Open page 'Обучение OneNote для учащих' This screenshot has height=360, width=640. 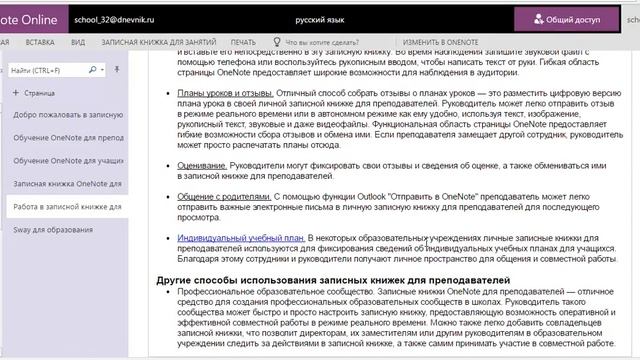(x=68, y=161)
